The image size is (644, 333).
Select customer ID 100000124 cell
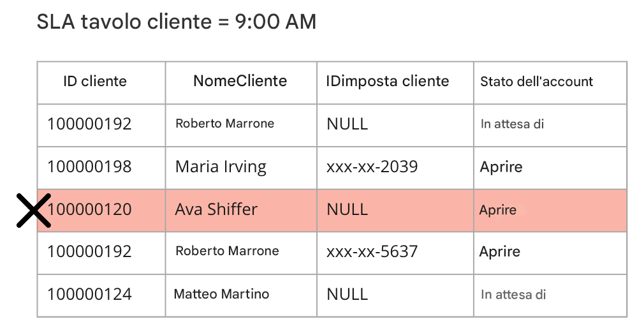coord(101,295)
